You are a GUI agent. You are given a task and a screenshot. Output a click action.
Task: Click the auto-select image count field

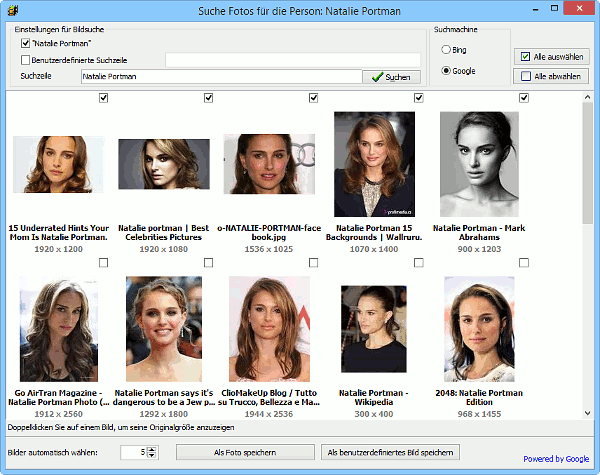(134, 452)
